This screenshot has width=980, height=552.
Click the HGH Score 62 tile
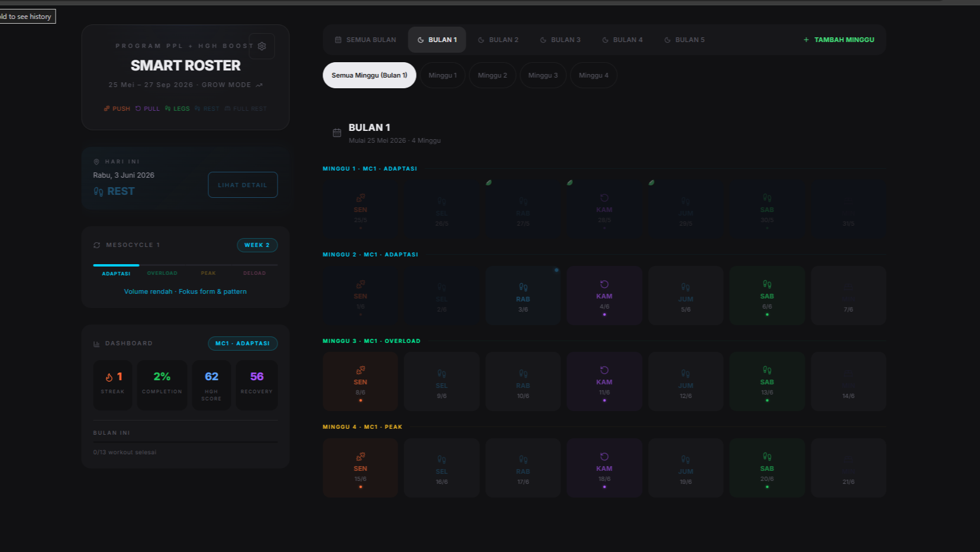(x=211, y=386)
